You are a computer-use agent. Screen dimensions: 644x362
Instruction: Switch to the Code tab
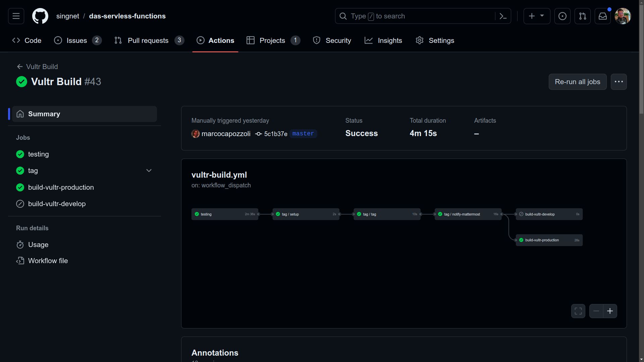[27, 41]
